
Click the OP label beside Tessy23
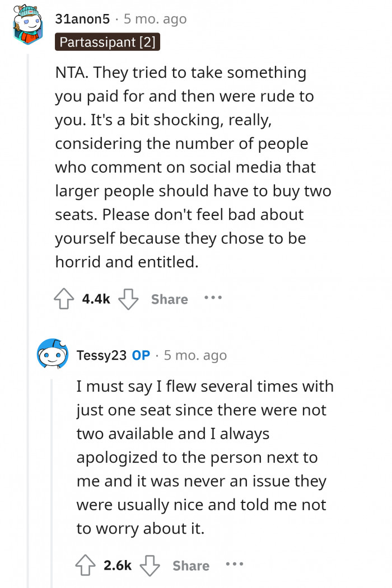coord(141,355)
